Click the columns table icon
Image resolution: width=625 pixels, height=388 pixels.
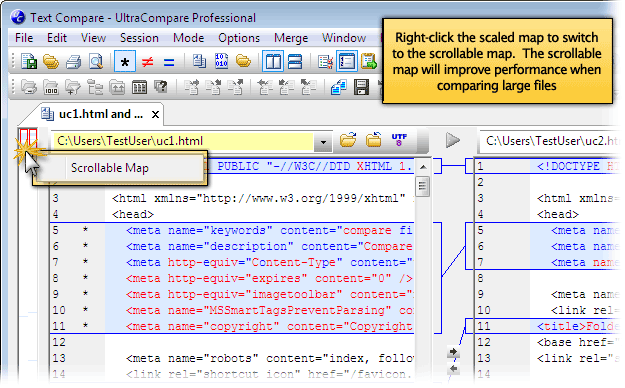pos(139,87)
